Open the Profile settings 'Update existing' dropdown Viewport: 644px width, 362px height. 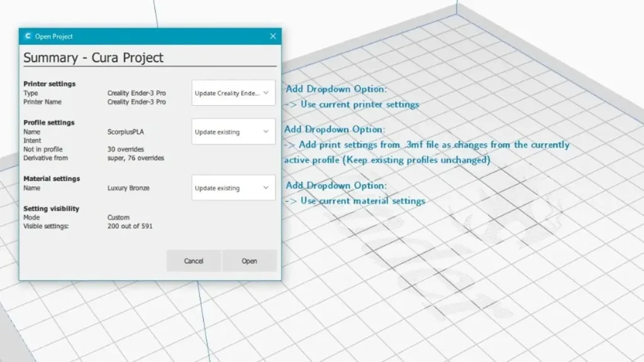233,131
